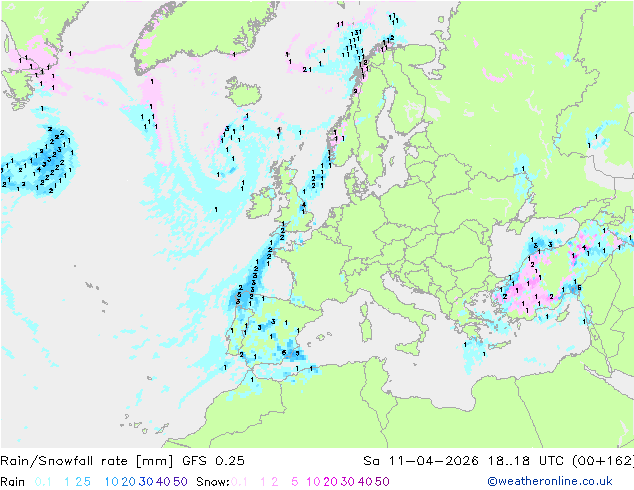The width and height of the screenshot is (634, 490).
Task: Click the rain legend value 20
Action: click(129, 482)
